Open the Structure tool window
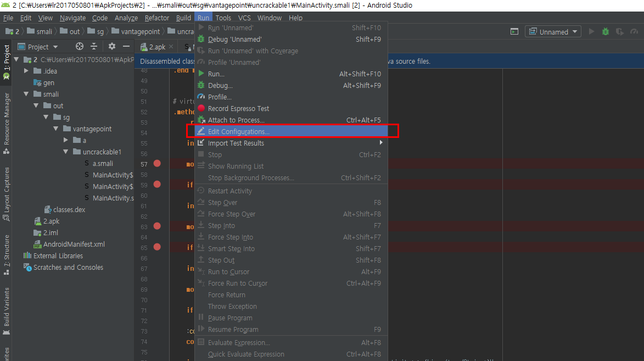The image size is (644, 361). coord(6,255)
